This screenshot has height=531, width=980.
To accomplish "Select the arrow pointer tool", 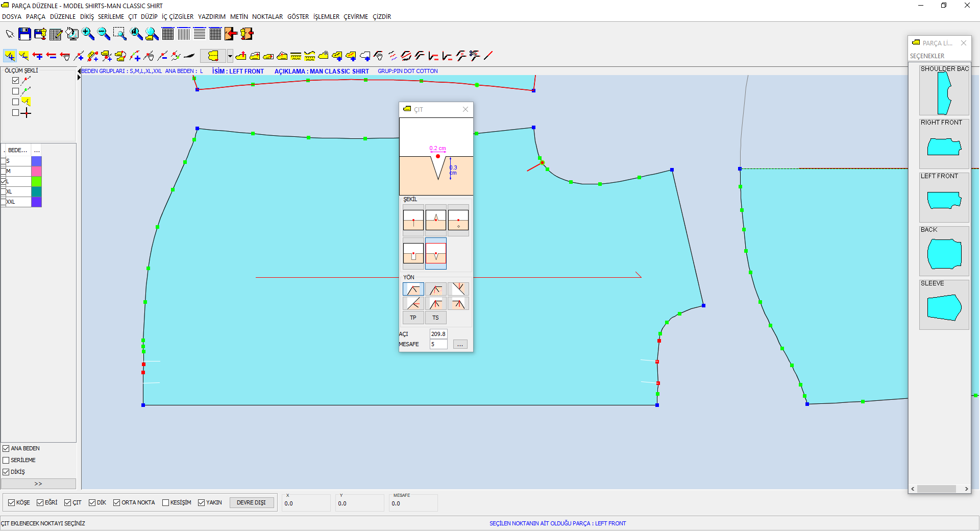I will (10, 34).
